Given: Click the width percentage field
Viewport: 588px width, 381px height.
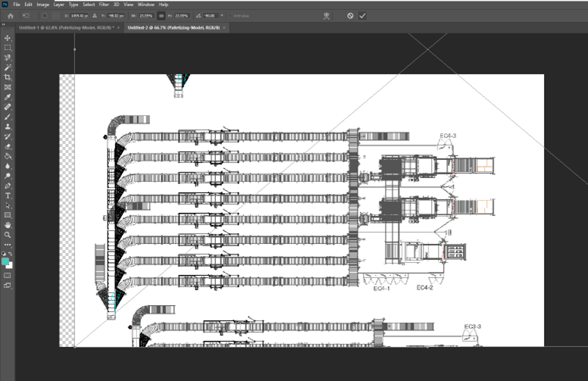Looking at the screenshot, I should (146, 16).
